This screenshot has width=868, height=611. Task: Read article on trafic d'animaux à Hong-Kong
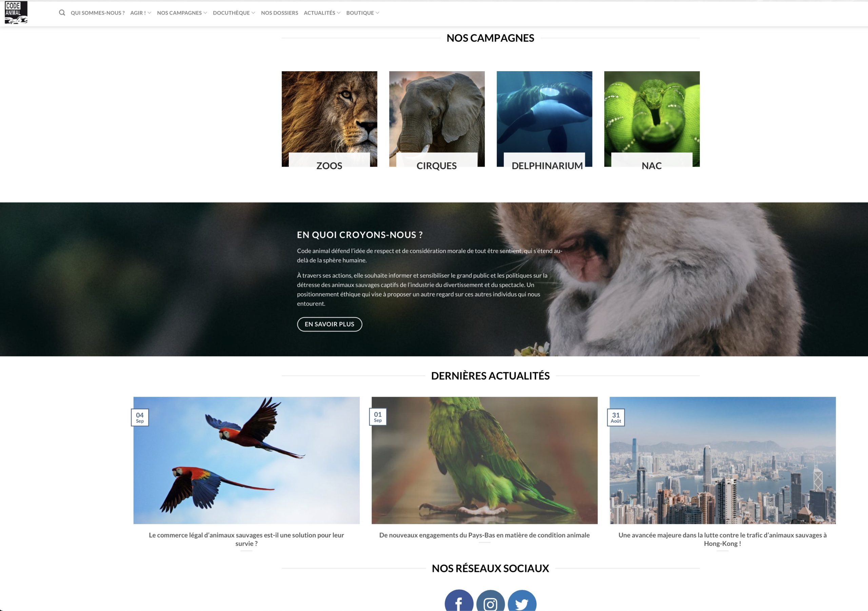[723, 539]
